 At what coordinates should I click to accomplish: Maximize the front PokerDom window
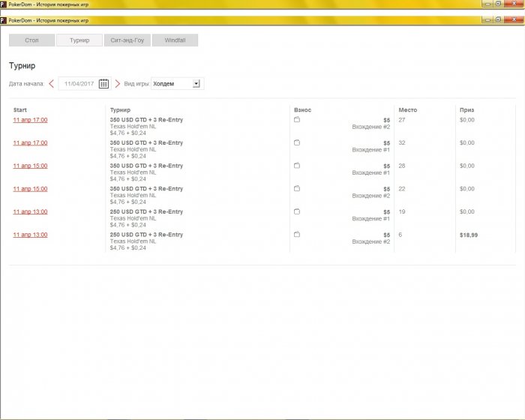point(498,20)
